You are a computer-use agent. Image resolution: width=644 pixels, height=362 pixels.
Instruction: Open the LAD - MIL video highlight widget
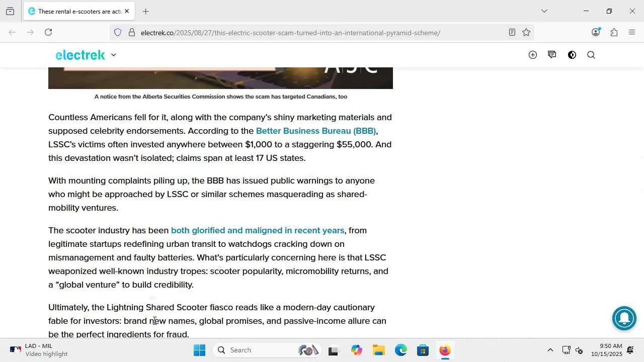[x=39, y=350]
